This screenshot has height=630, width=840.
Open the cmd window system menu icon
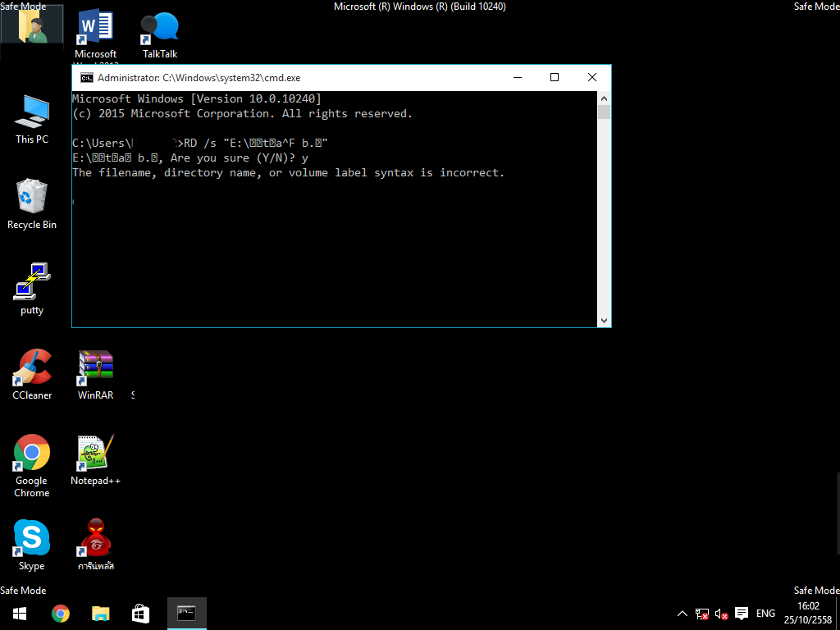(x=86, y=78)
